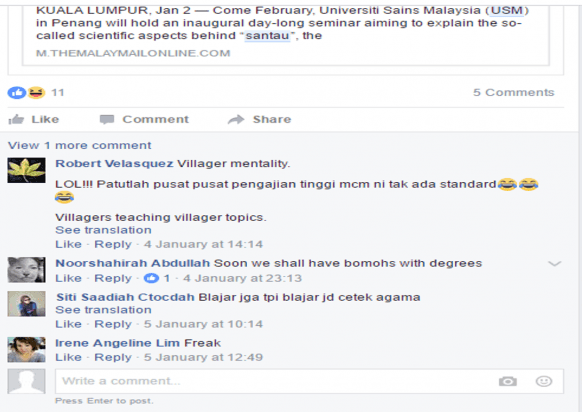Open timestamp 4 January at 14:14
This screenshot has height=412, width=582.
pyautogui.click(x=203, y=244)
